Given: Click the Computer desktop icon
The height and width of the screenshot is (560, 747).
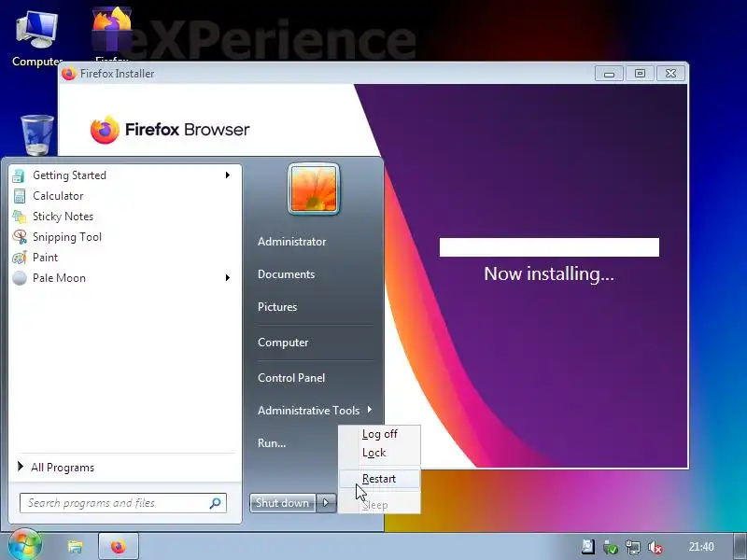Looking at the screenshot, I should (x=37, y=38).
